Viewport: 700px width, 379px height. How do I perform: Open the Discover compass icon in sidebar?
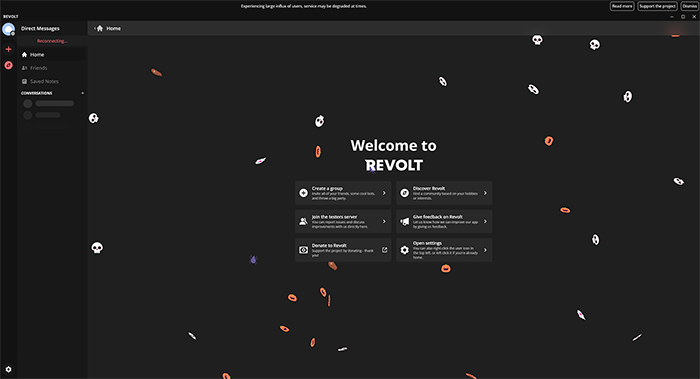8,65
